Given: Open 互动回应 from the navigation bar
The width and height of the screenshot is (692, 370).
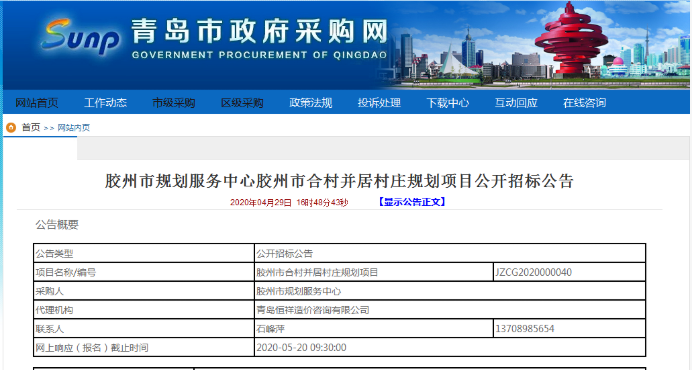Looking at the screenshot, I should pyautogui.click(x=516, y=103).
